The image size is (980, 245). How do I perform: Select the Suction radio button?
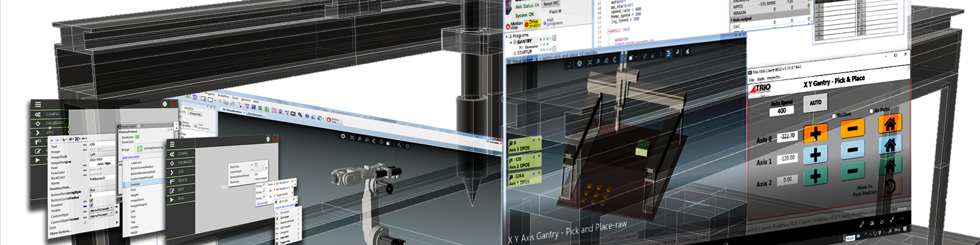[834, 116]
